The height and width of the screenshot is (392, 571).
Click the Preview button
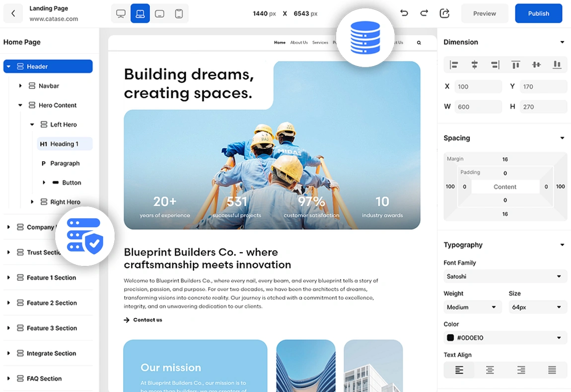484,13
